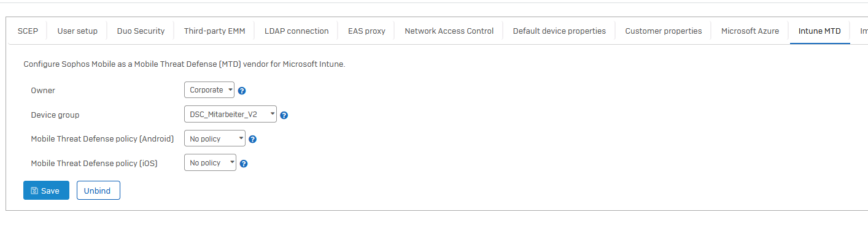View Default device properties tab

click(x=559, y=31)
